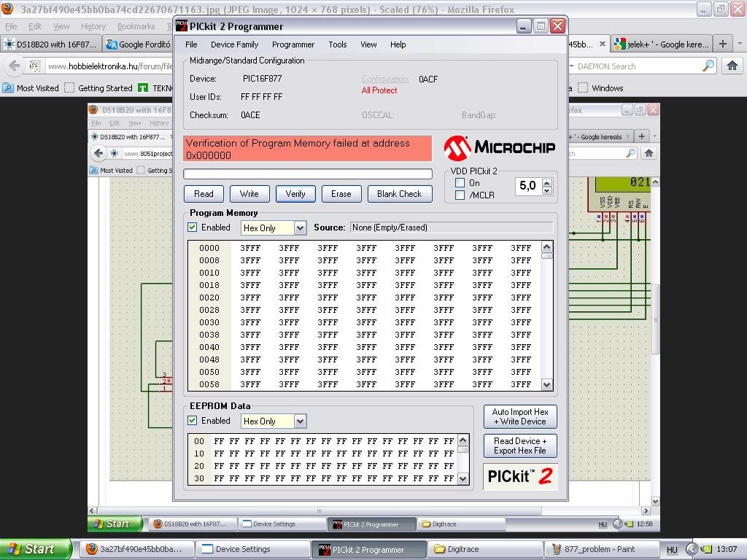Open Programmer menu
Viewport: 747px width, 560px height.
pyautogui.click(x=293, y=44)
